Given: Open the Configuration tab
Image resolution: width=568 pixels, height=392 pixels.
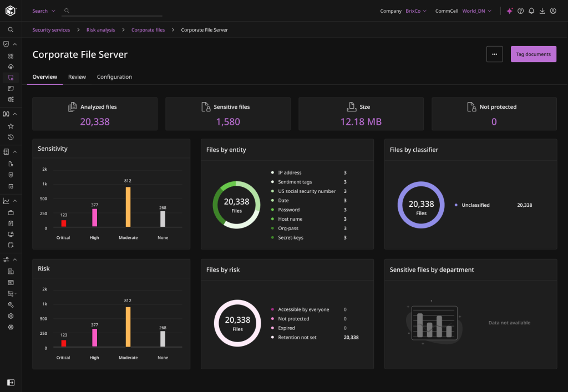Looking at the screenshot, I should tap(114, 77).
